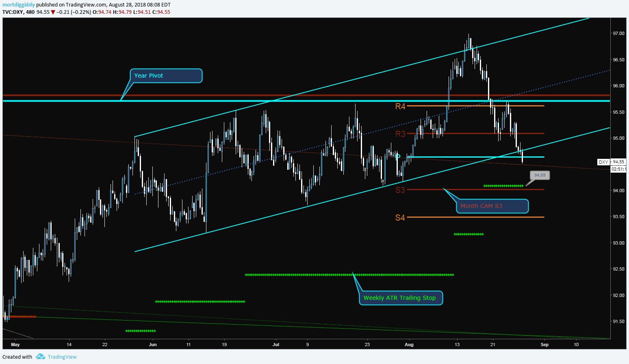Click the TVC:DXY symbol text in header

(13, 12)
